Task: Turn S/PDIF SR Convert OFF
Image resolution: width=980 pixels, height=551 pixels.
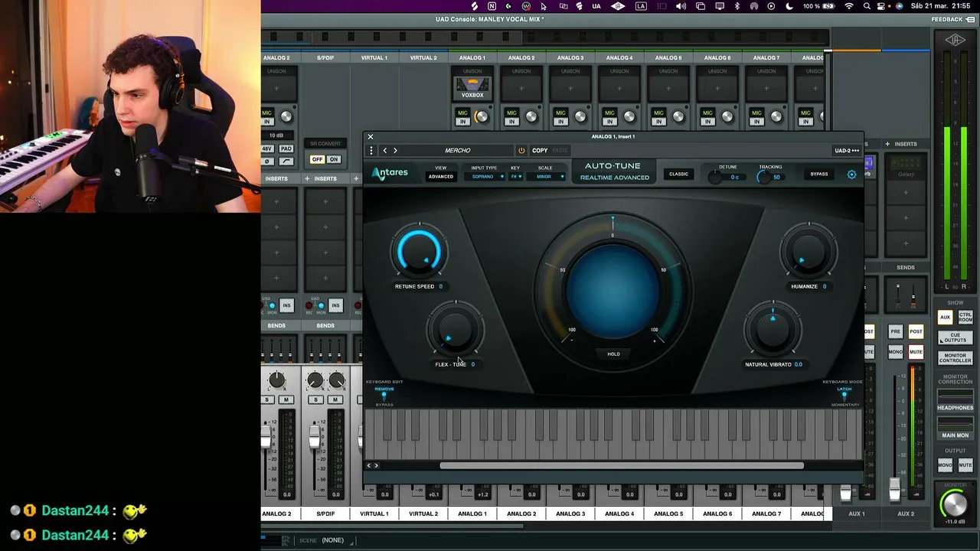Action: click(x=317, y=159)
